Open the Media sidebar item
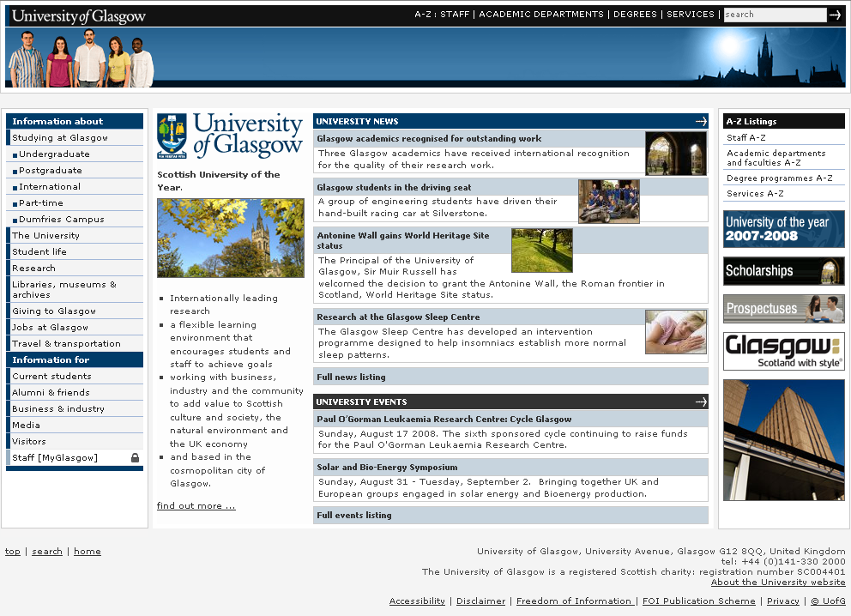Image resolution: width=851 pixels, height=616 pixels. 75,425
